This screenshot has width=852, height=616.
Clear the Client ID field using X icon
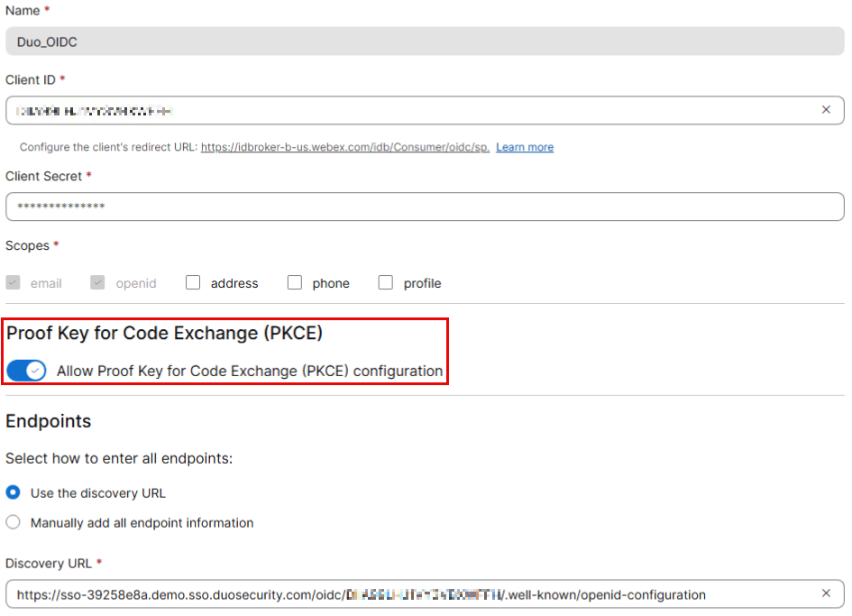tap(826, 110)
